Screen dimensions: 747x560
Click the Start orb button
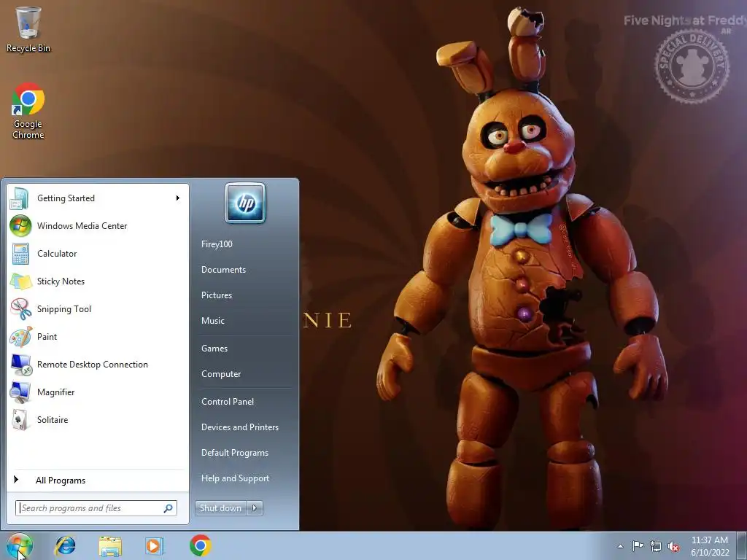(19, 545)
